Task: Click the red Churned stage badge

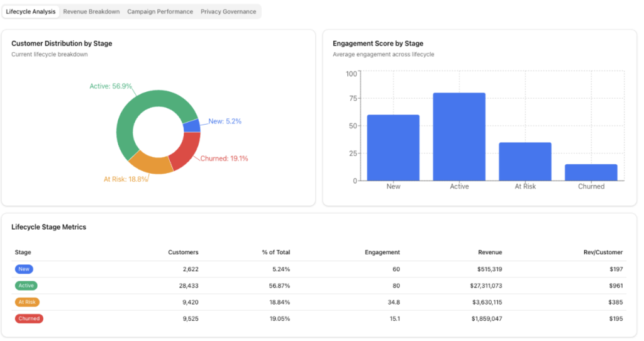Action: [29, 319]
